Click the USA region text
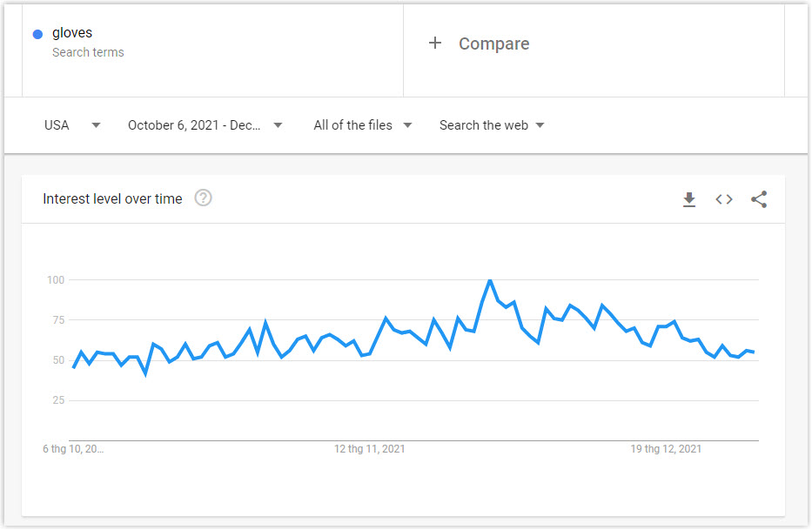 click(x=57, y=124)
